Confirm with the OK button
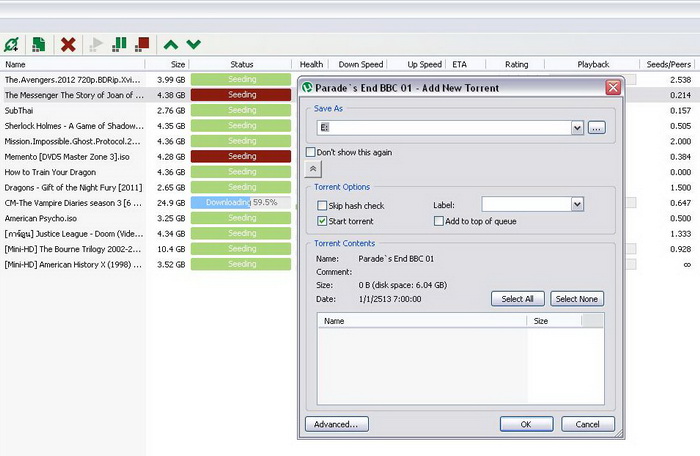The height and width of the screenshot is (456, 700). point(526,424)
